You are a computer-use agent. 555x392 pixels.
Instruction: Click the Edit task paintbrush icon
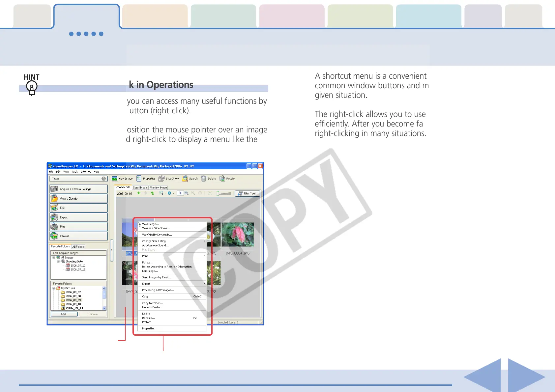click(x=54, y=208)
